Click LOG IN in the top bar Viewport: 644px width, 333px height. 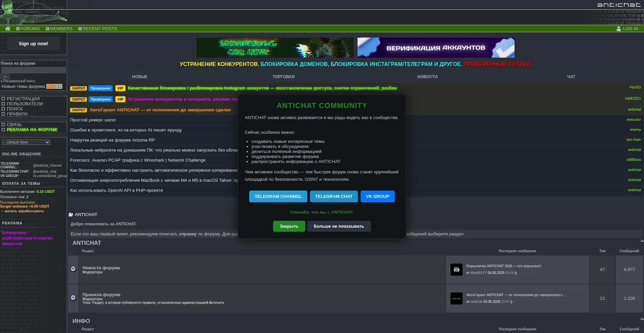click(x=630, y=29)
